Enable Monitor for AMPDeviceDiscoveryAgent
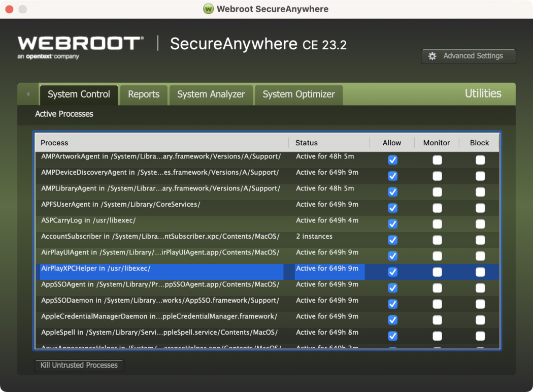Viewport: 533px width, 392px height. (x=437, y=176)
